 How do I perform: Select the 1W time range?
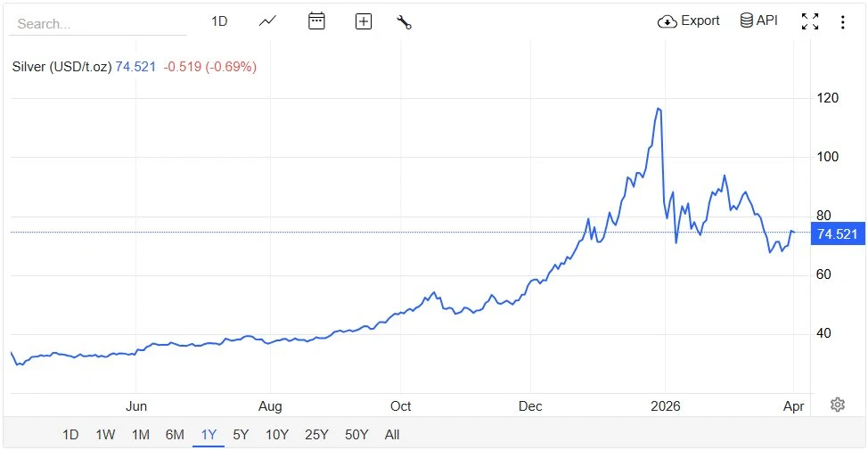coord(105,435)
